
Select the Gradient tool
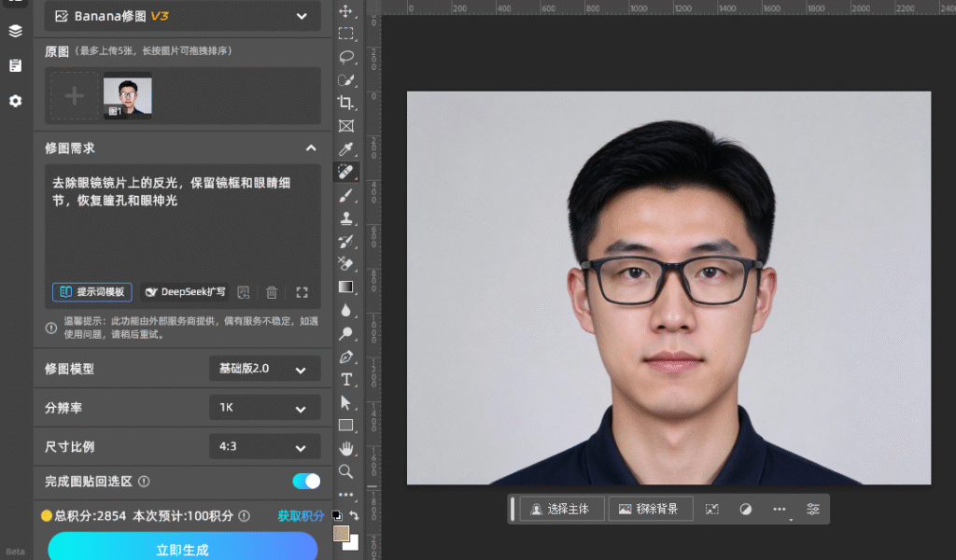pyautogui.click(x=345, y=287)
